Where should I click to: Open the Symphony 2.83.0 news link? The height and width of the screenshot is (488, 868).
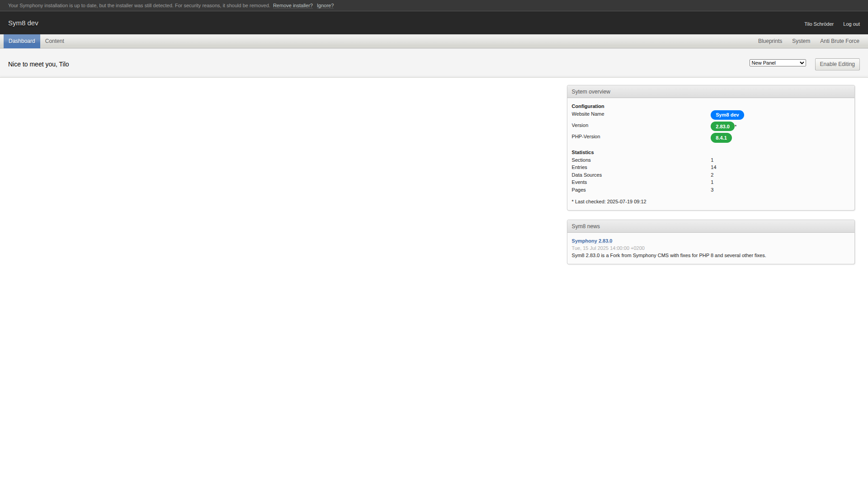(592, 241)
